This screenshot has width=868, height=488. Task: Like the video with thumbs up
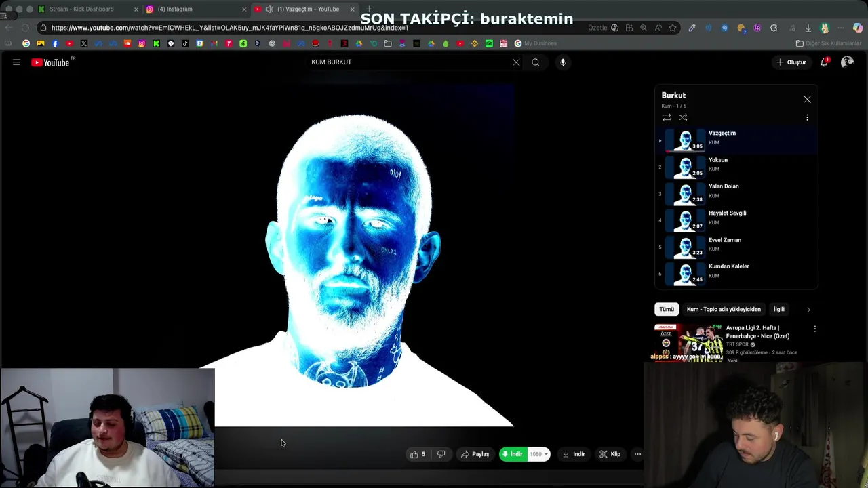(418, 454)
